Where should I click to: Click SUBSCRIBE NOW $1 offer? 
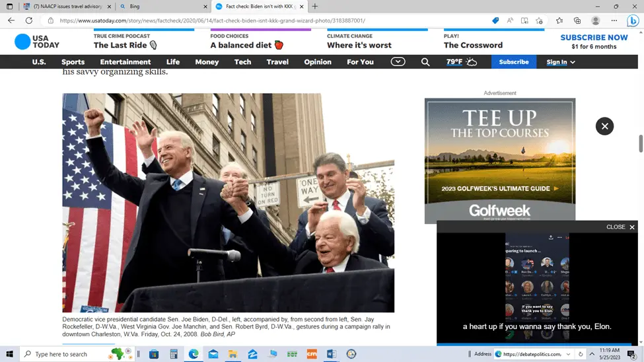[x=594, y=42]
